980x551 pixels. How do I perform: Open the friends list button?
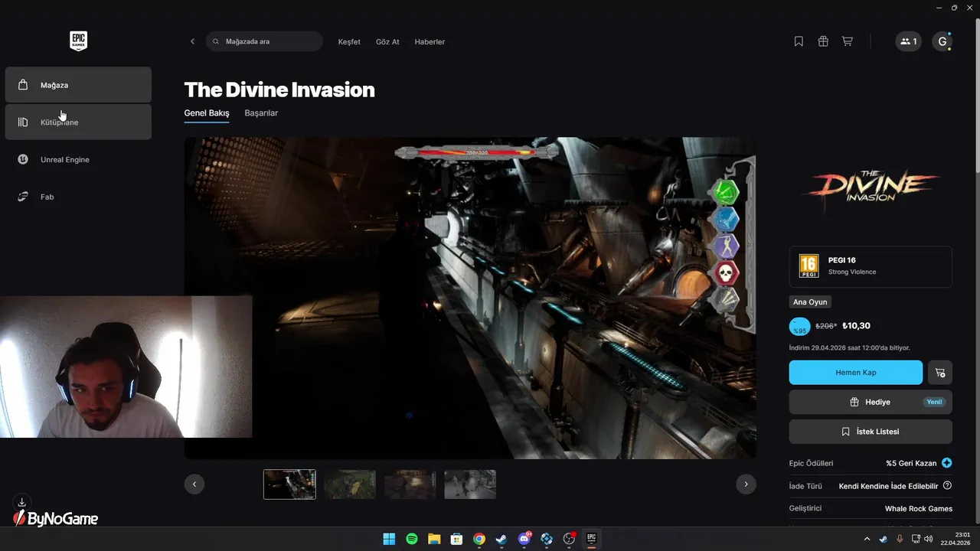[x=909, y=41]
